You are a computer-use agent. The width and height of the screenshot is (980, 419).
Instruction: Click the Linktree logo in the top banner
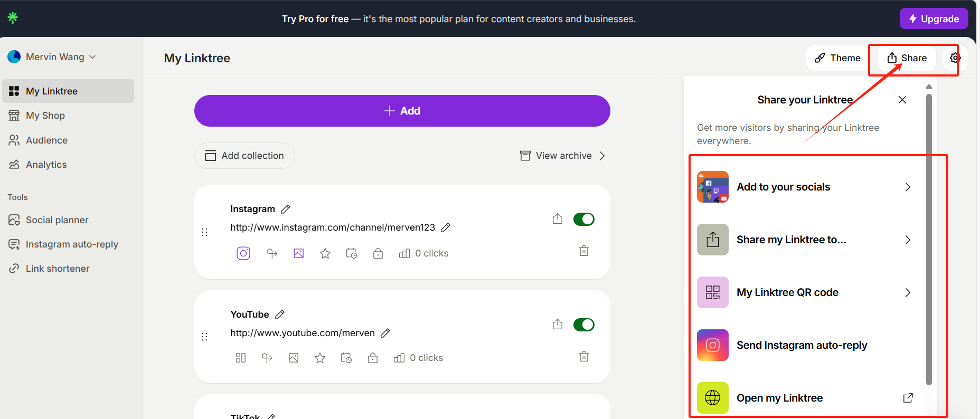click(13, 18)
